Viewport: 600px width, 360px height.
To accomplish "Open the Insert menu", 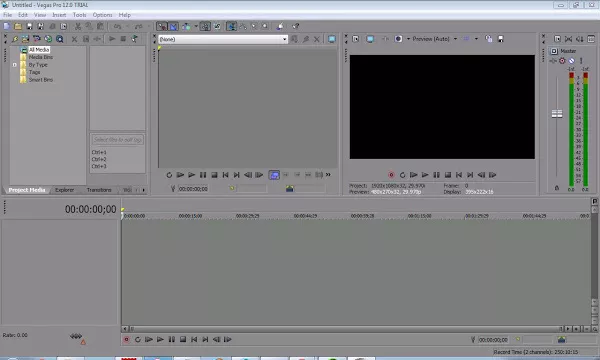I will click(59, 15).
